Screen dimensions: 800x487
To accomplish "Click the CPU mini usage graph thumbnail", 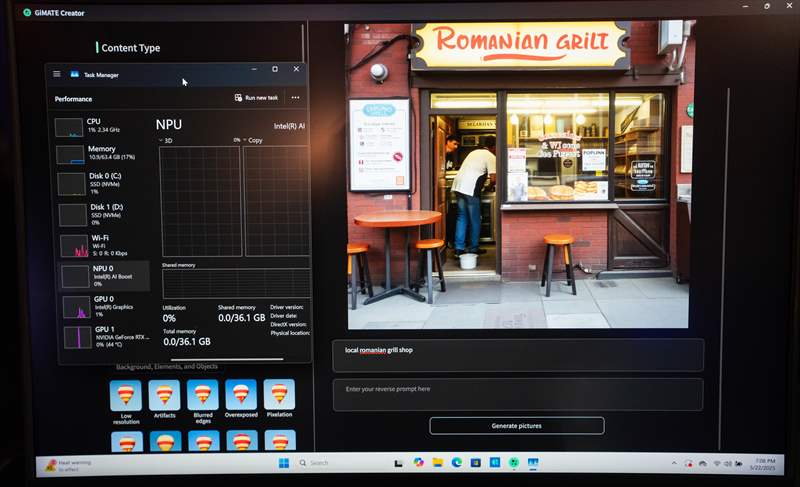I will click(69, 127).
